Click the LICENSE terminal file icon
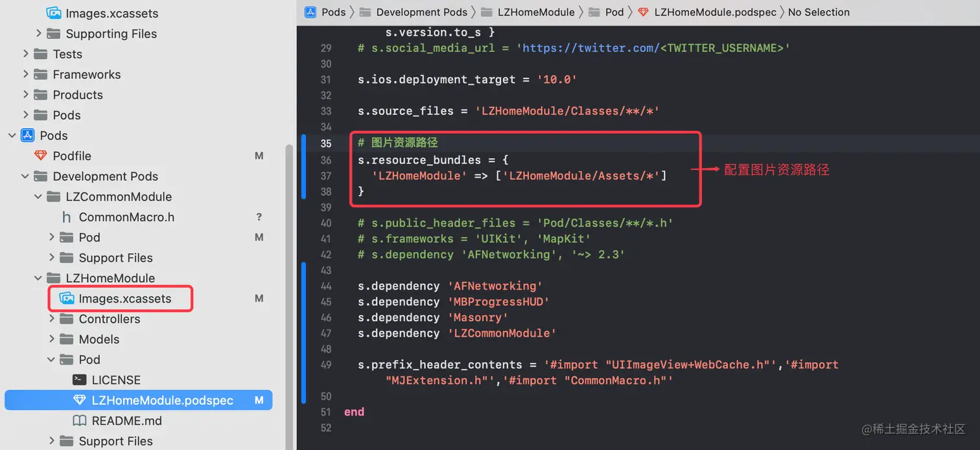Image resolution: width=980 pixels, height=450 pixels. click(79, 380)
